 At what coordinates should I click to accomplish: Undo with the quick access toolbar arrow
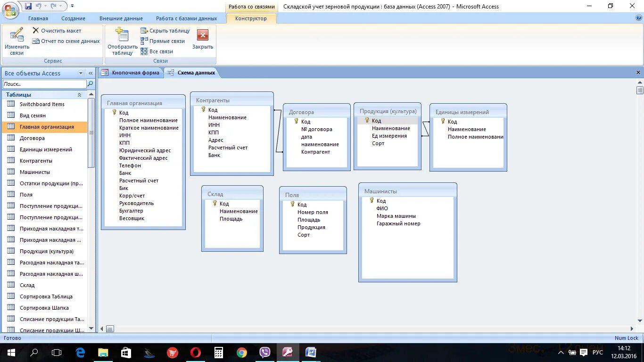pyautogui.click(x=39, y=6)
